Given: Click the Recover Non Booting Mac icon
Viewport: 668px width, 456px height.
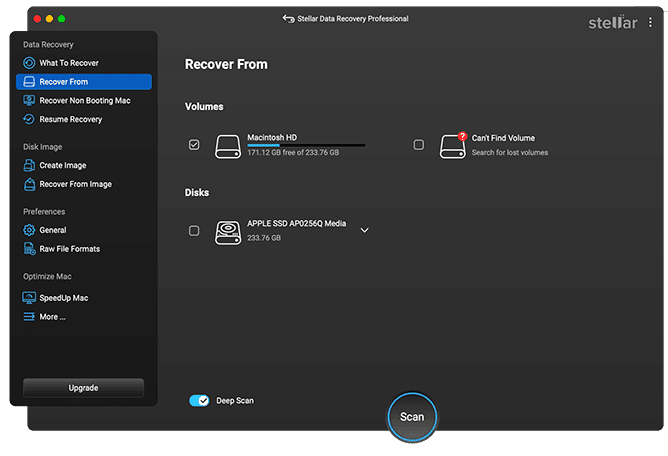Looking at the screenshot, I should [29, 101].
